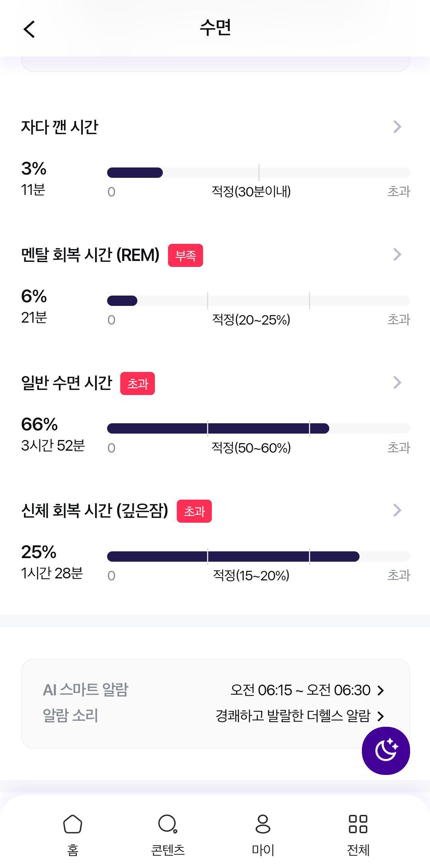Tap the 홈 house icon
This screenshot has height=868, width=430.
[x=72, y=823]
